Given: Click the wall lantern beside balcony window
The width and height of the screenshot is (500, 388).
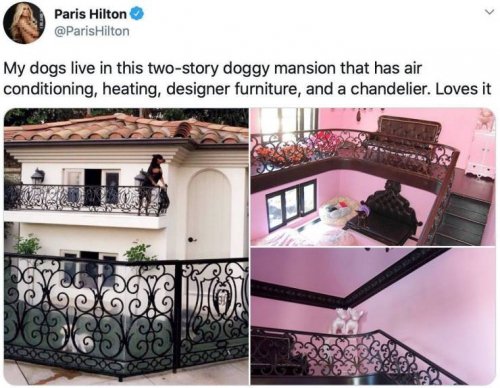Looking at the screenshot, I should (x=38, y=176).
